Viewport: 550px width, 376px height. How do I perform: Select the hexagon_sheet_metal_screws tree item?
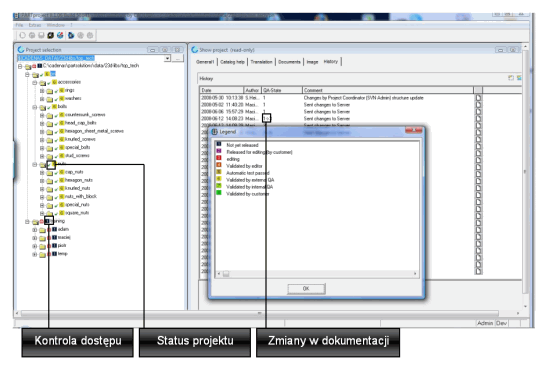(x=94, y=131)
